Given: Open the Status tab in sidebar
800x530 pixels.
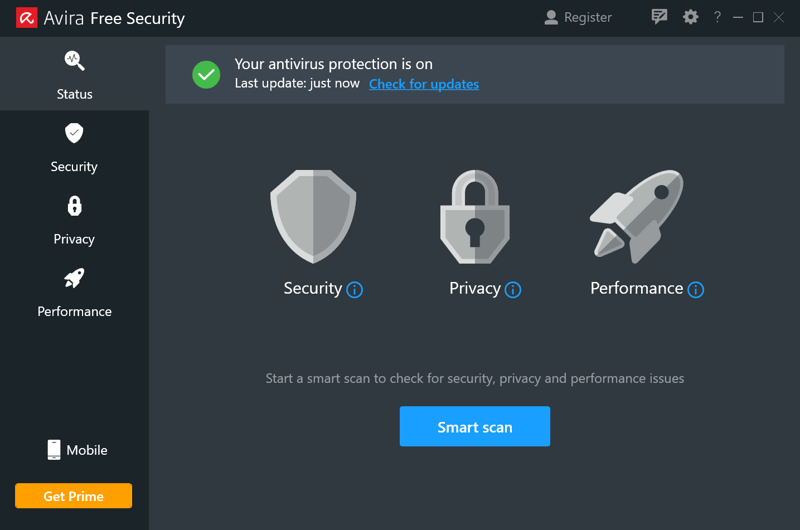Looking at the screenshot, I should 74,74.
